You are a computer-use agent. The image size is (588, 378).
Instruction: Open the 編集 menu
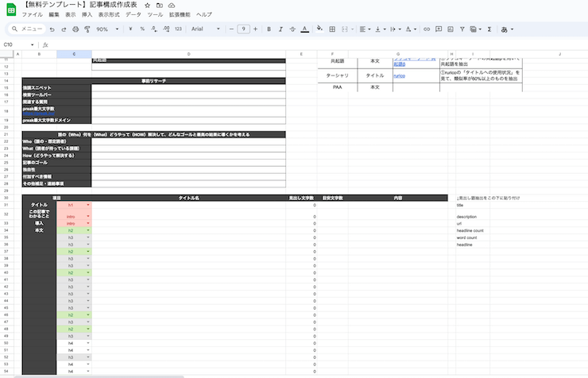coord(54,14)
